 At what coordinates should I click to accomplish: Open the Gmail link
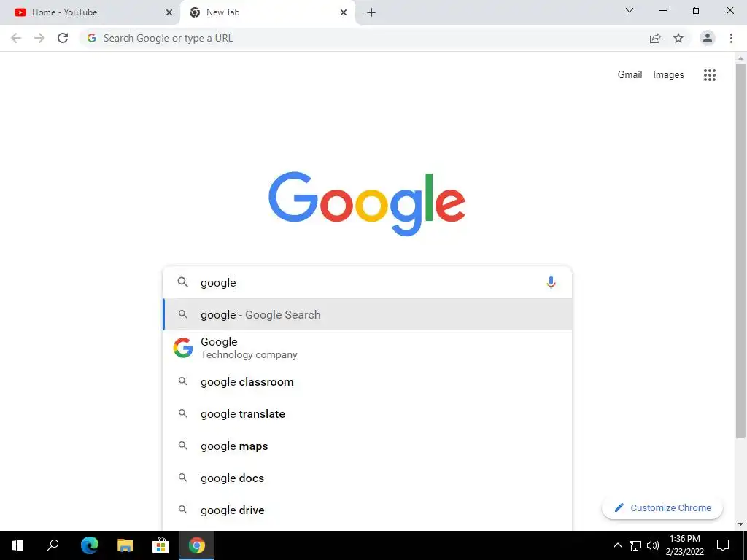[630, 75]
